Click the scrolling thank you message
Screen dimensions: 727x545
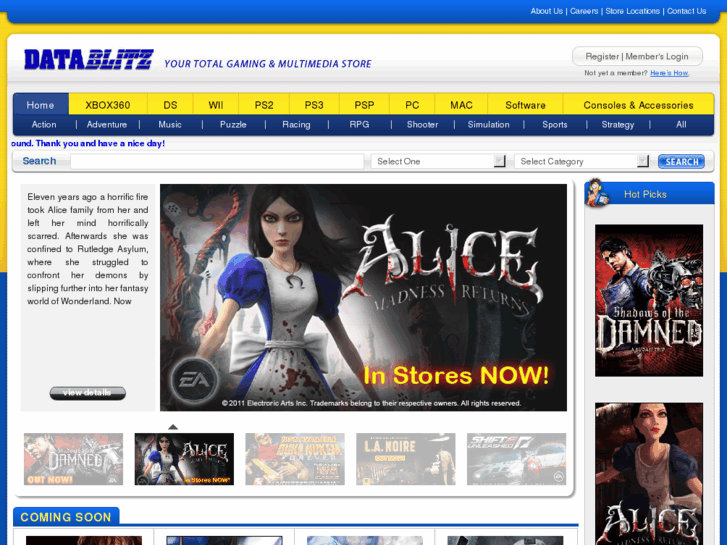88,143
